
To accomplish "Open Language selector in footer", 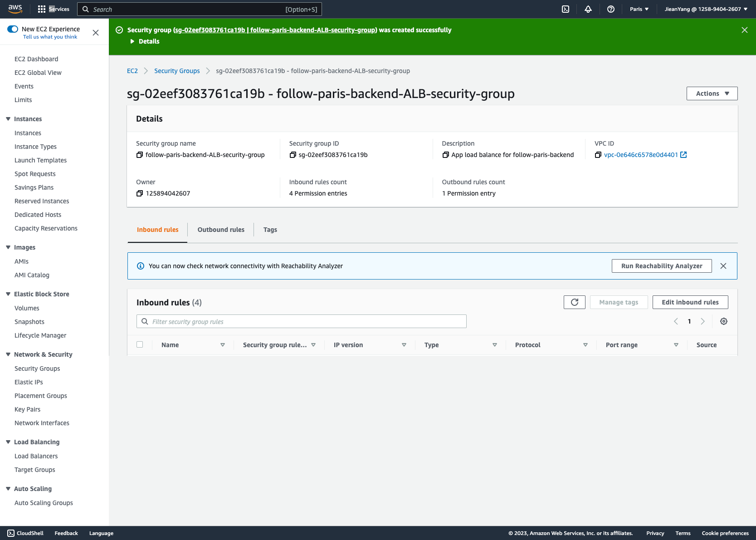I will click(x=101, y=533).
